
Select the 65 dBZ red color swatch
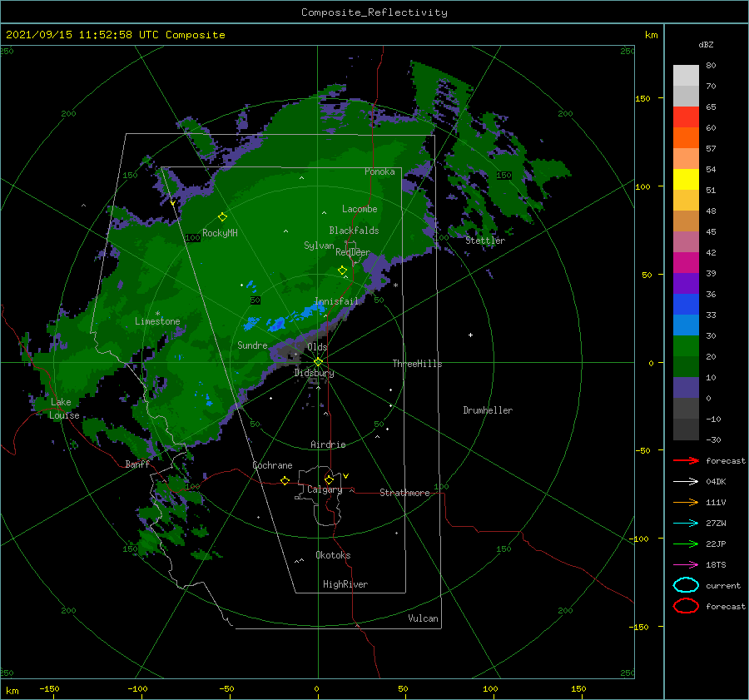pos(686,117)
